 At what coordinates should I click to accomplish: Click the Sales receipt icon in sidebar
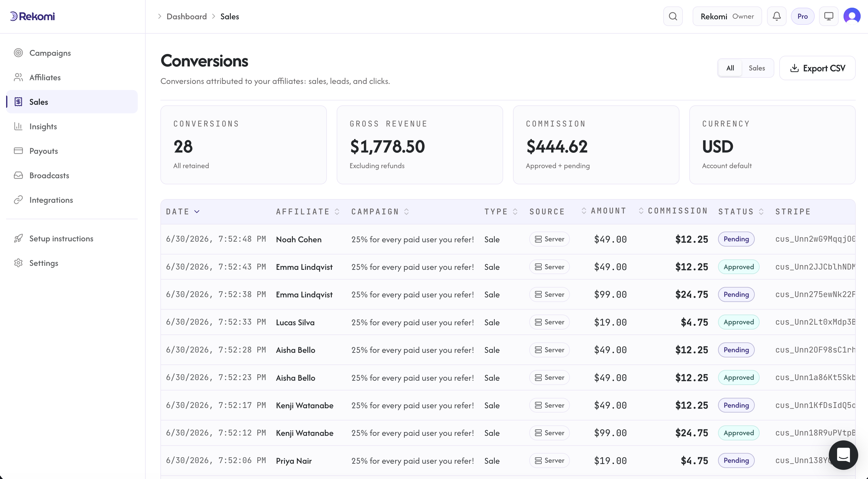click(18, 102)
